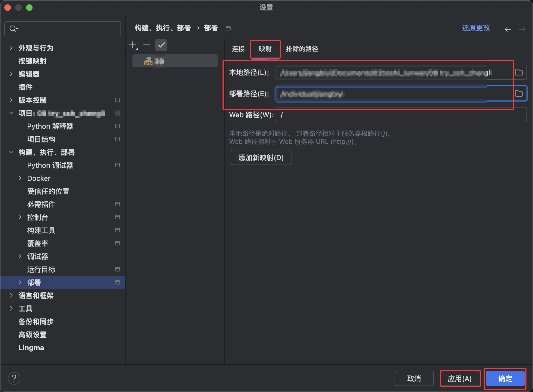Click the back navigation arrow
533x392 pixels.
point(508,29)
